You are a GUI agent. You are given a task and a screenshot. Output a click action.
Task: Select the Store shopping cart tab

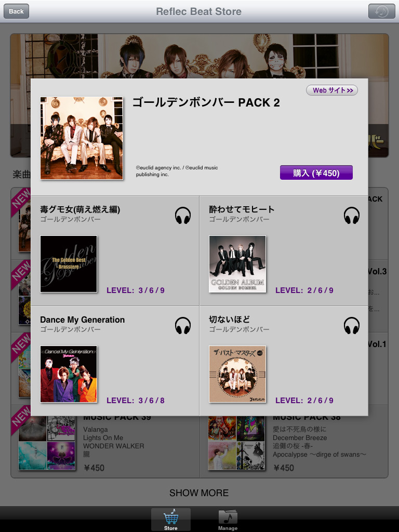170,520
